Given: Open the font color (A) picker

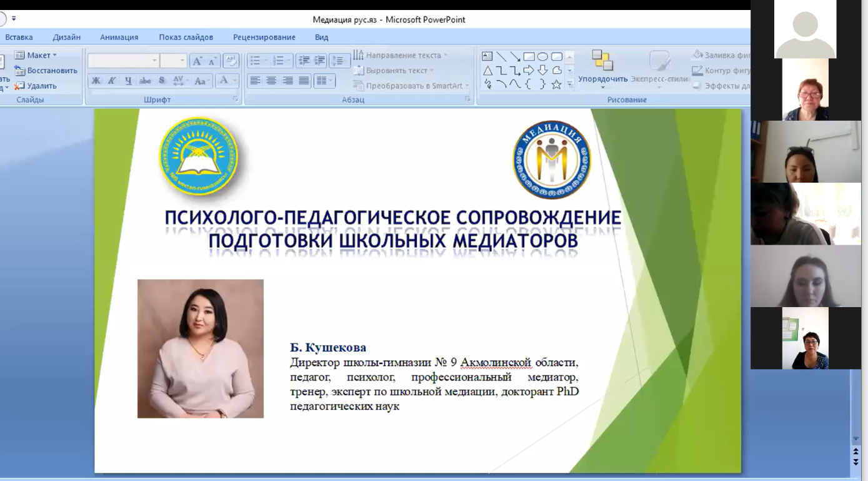Looking at the screenshot, I should pyautogui.click(x=227, y=81).
